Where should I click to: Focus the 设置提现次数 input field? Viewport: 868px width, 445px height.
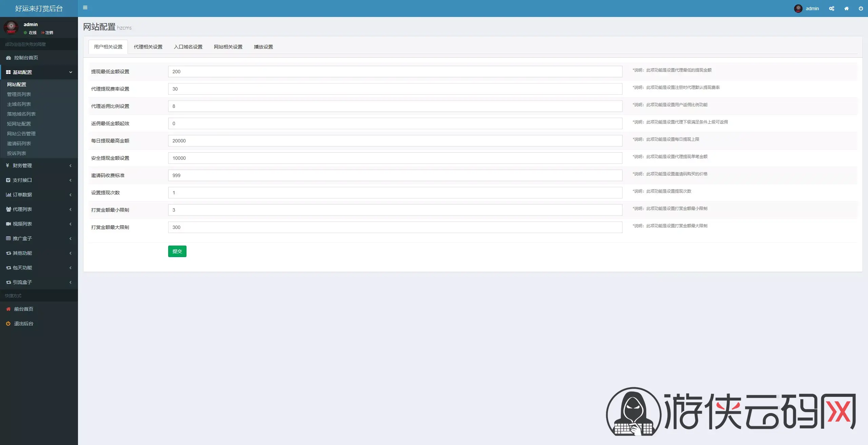[395, 193]
